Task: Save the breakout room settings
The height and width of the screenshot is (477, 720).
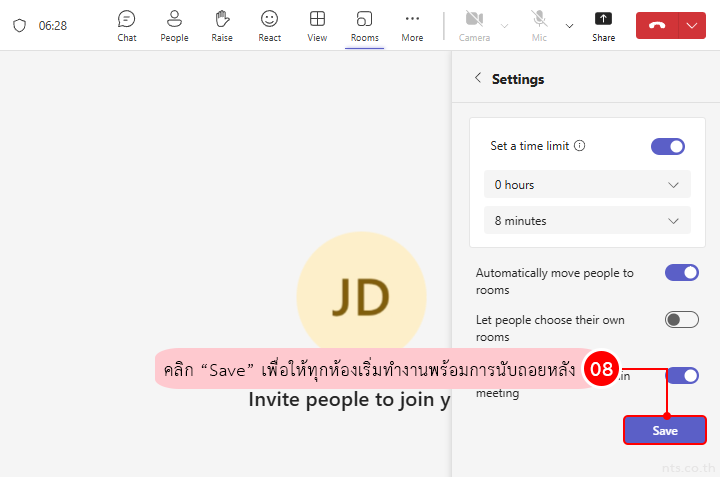Action: point(665,430)
